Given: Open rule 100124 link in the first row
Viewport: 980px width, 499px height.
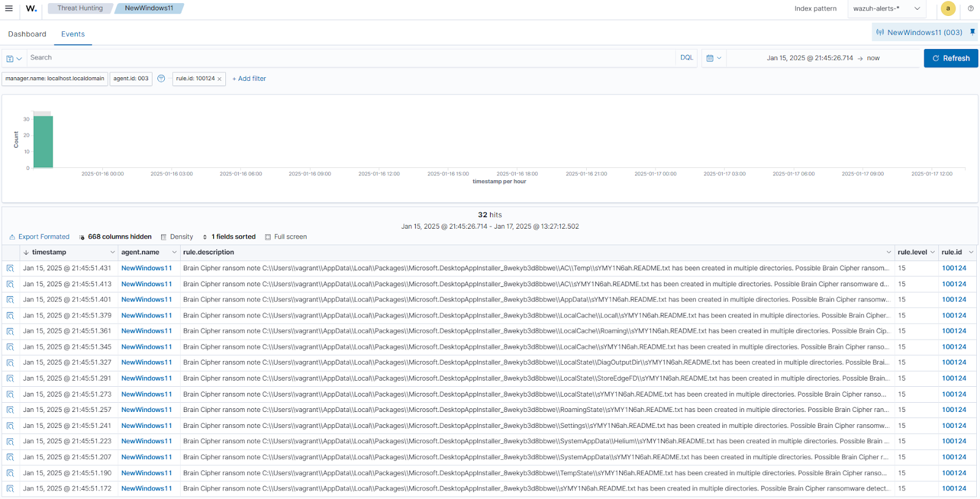Looking at the screenshot, I should click(x=954, y=269).
